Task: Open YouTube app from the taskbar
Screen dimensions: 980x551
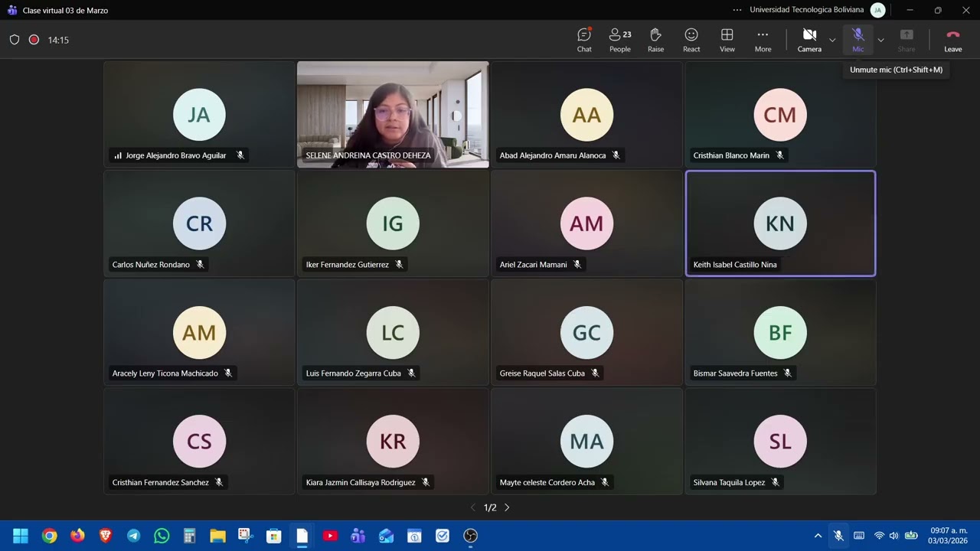Action: coord(330,536)
